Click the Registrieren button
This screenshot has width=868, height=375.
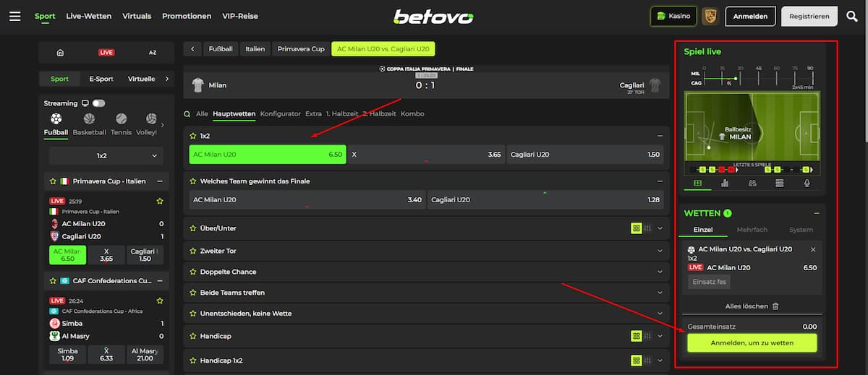(809, 16)
